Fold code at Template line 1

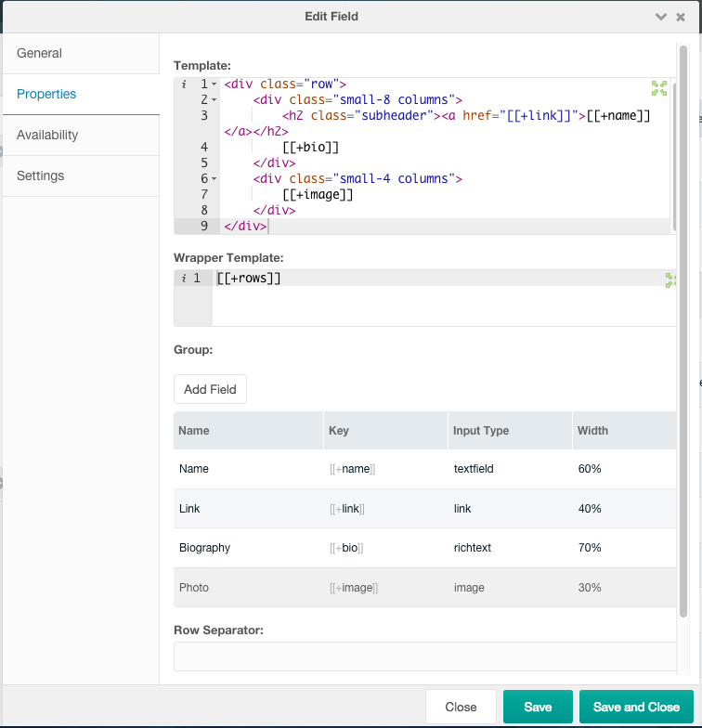click(x=214, y=84)
